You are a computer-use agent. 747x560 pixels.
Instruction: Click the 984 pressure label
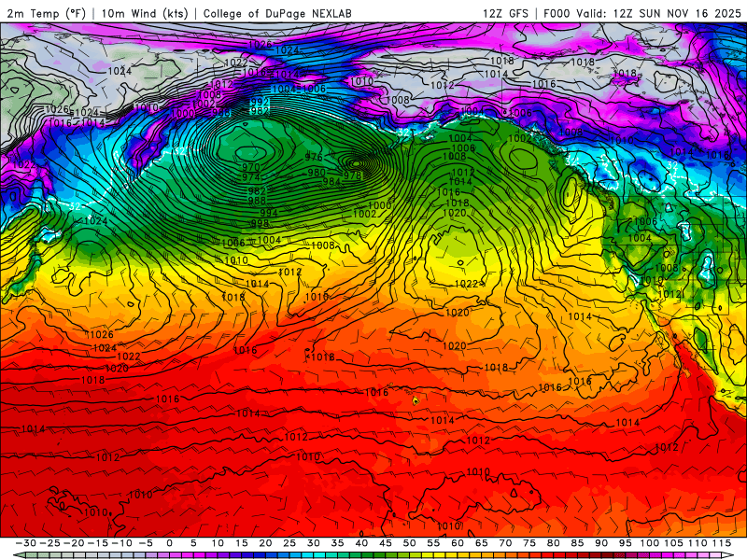coord(331,181)
